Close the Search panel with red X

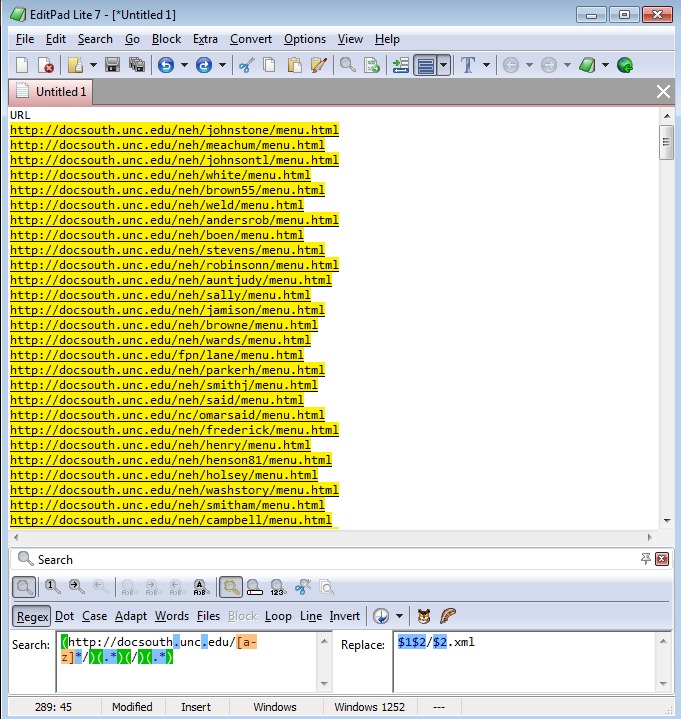tap(662, 559)
